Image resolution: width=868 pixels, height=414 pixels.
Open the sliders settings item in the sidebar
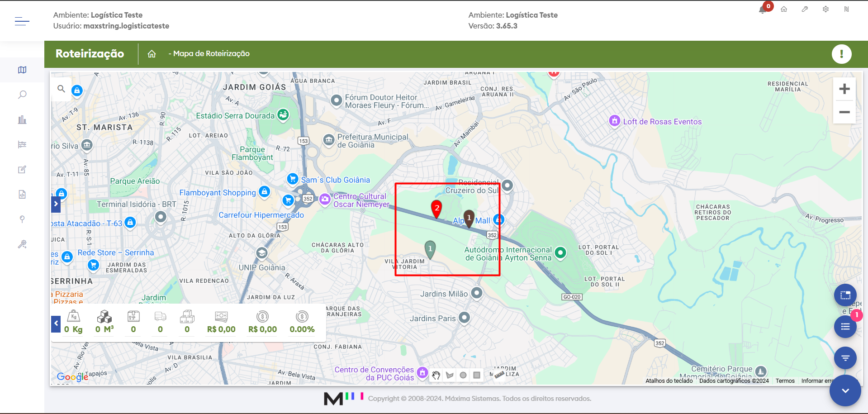pos(22,145)
